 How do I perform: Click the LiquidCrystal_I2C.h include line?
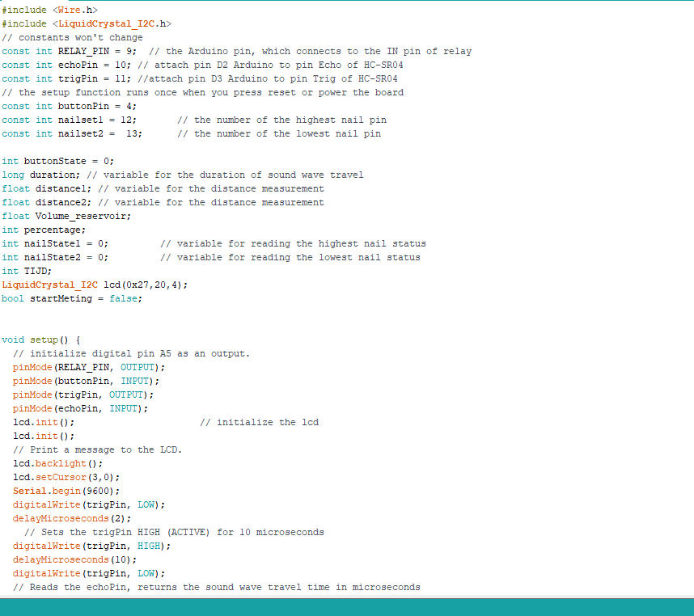(87, 23)
